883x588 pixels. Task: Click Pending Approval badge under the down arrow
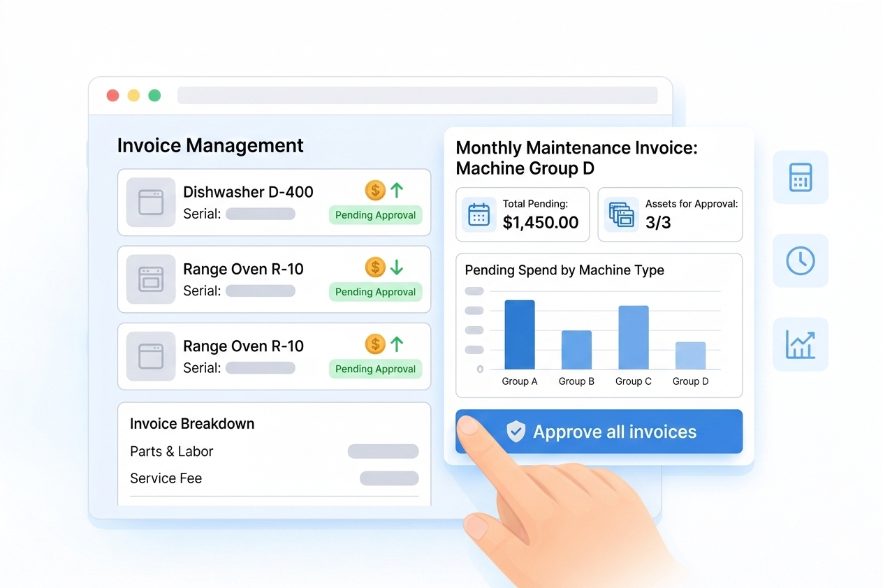pyautogui.click(x=376, y=292)
